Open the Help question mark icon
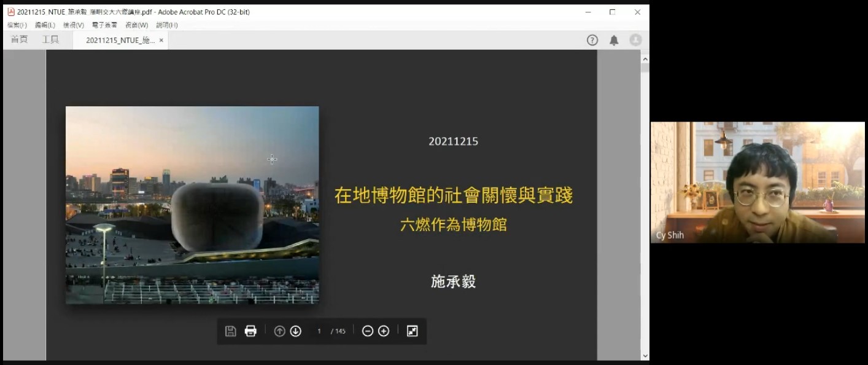 tap(592, 40)
